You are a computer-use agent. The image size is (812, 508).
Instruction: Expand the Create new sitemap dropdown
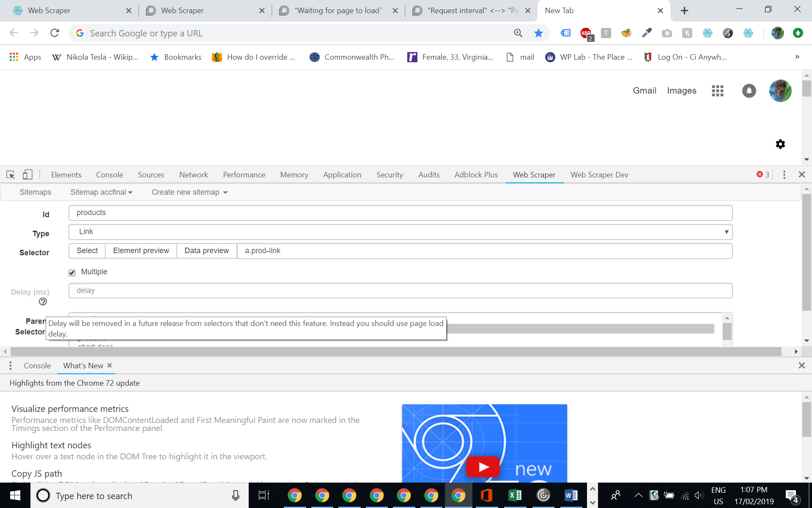189,192
